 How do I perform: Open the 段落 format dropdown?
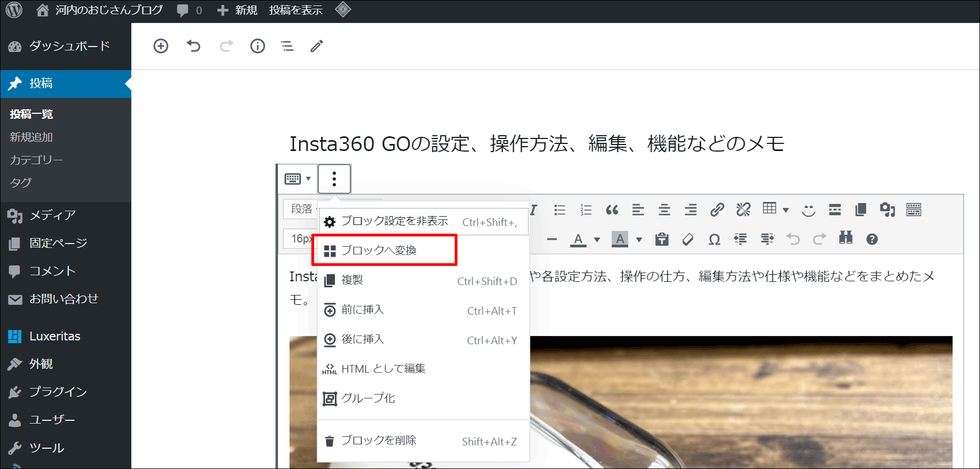[x=300, y=209]
